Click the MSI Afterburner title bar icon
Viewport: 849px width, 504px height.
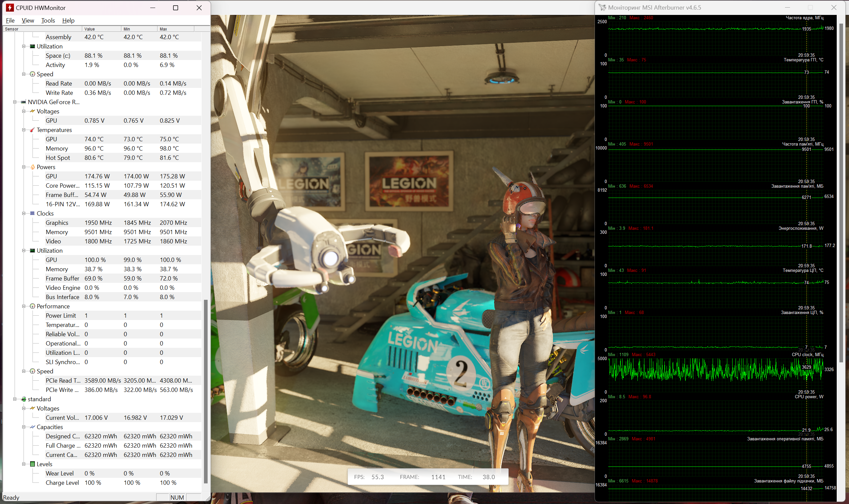coord(602,8)
